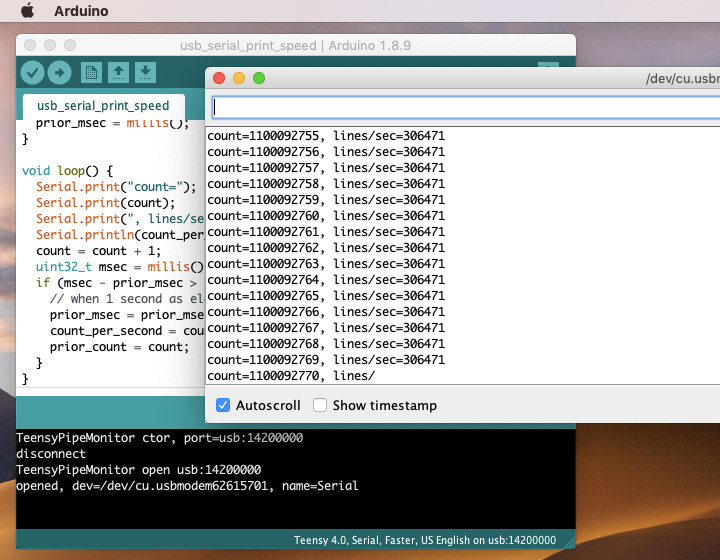Open the Arduino menu in the menu bar
Image resolution: width=720 pixels, height=560 pixels.
(81, 11)
